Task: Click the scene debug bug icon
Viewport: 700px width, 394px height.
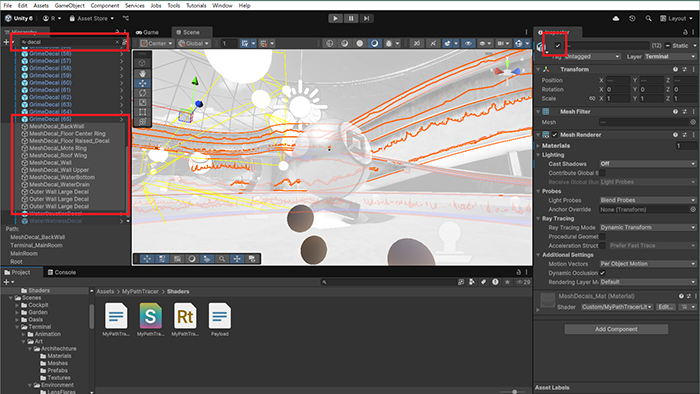Action: tap(389, 43)
